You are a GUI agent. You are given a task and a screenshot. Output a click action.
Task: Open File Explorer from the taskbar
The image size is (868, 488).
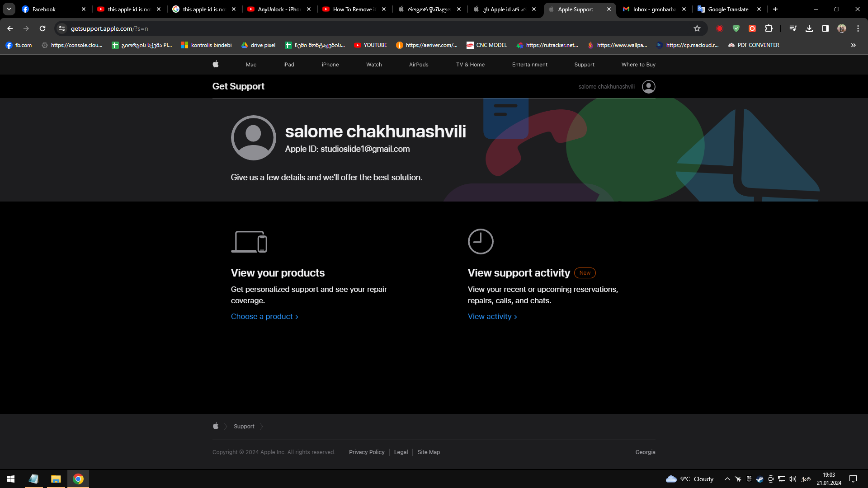(56, 479)
